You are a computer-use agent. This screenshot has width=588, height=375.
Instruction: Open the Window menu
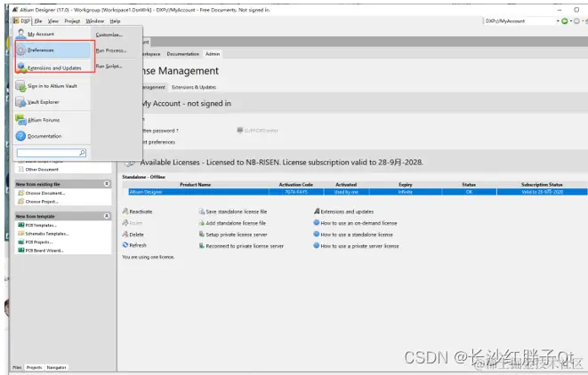94,21
